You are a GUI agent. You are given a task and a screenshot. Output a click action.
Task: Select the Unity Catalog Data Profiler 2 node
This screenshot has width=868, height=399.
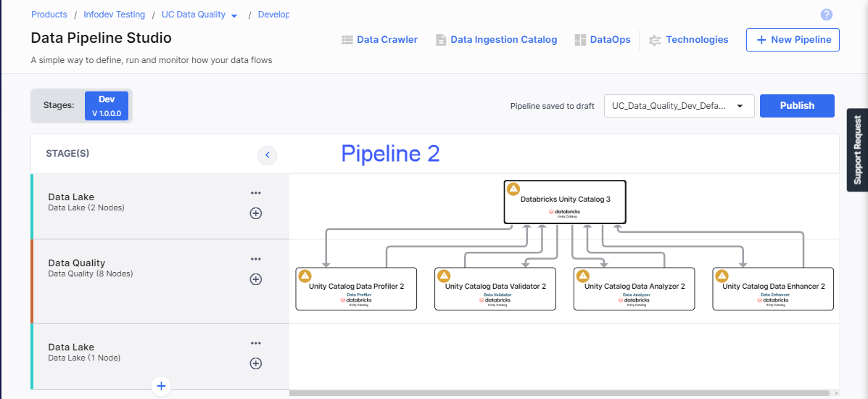(x=356, y=289)
